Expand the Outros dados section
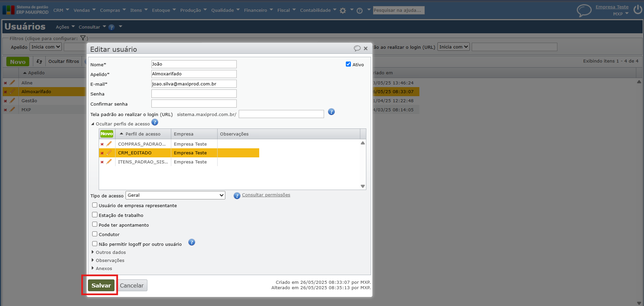The height and width of the screenshot is (306, 644). pos(108,253)
